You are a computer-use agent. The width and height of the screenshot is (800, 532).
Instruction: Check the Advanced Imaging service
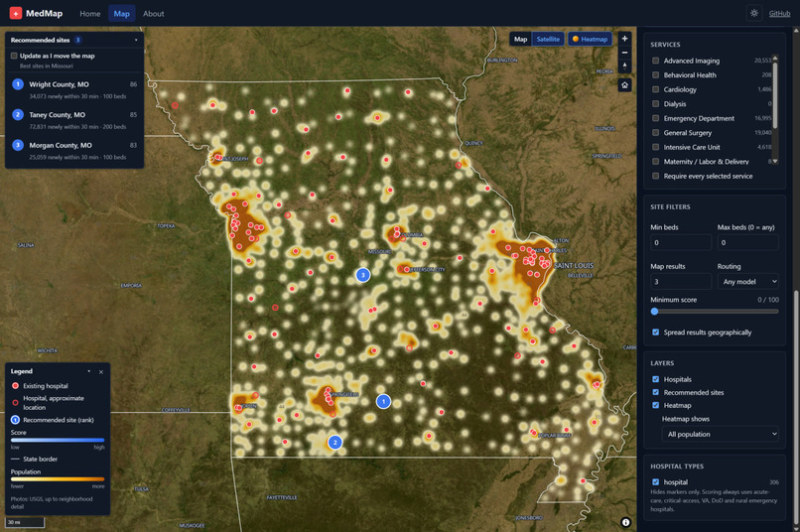[656, 61]
